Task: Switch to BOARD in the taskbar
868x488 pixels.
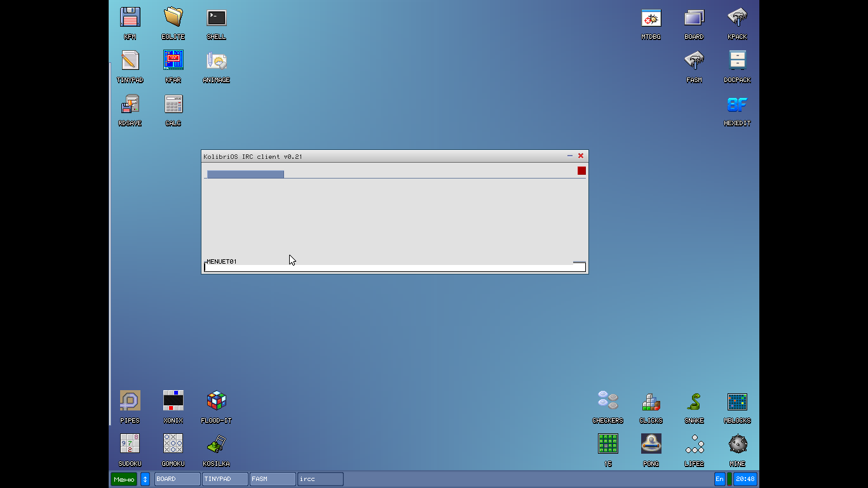Action: point(177,479)
